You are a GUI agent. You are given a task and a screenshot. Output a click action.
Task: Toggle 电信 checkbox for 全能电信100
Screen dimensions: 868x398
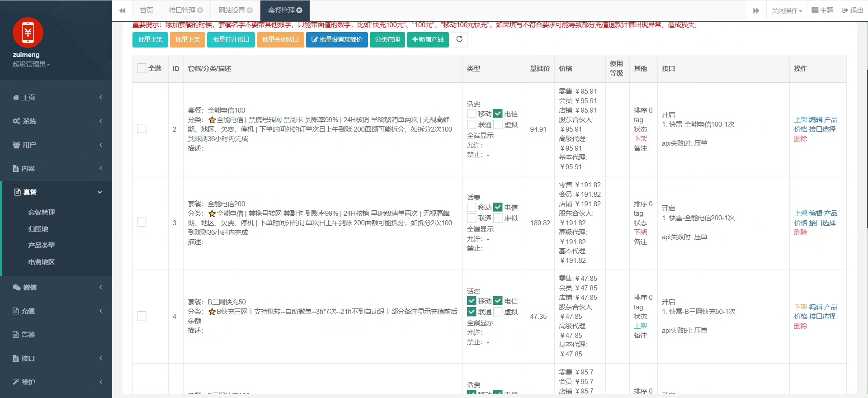[x=498, y=114]
